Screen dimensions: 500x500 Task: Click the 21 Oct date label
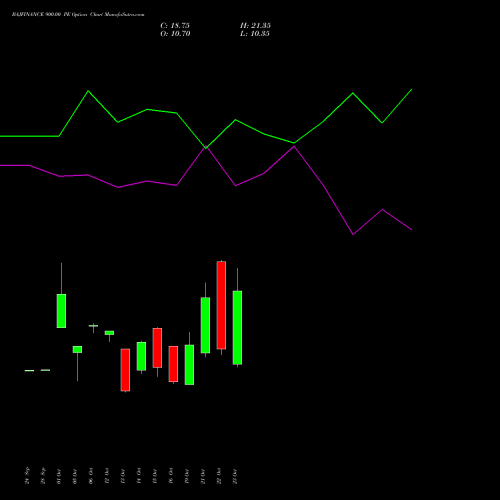(x=203, y=476)
